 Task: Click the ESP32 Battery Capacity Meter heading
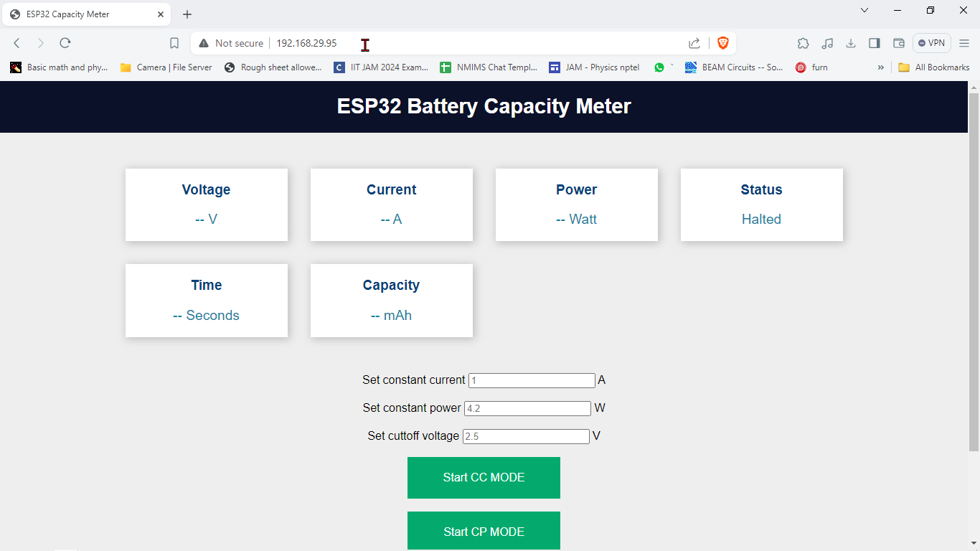click(484, 106)
